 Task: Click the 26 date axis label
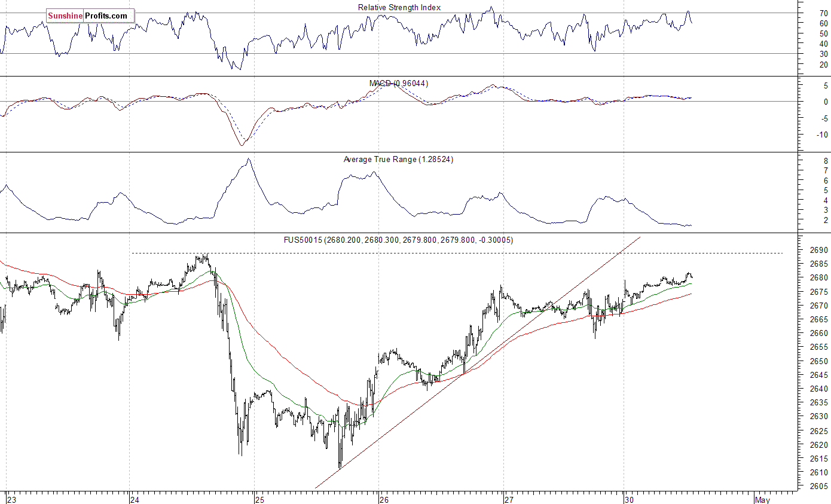click(384, 499)
